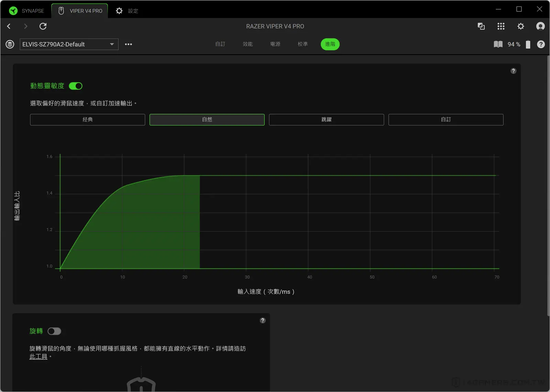The image size is (550, 392).
Task: Select the 進階 advanced tab
Action: point(330,44)
